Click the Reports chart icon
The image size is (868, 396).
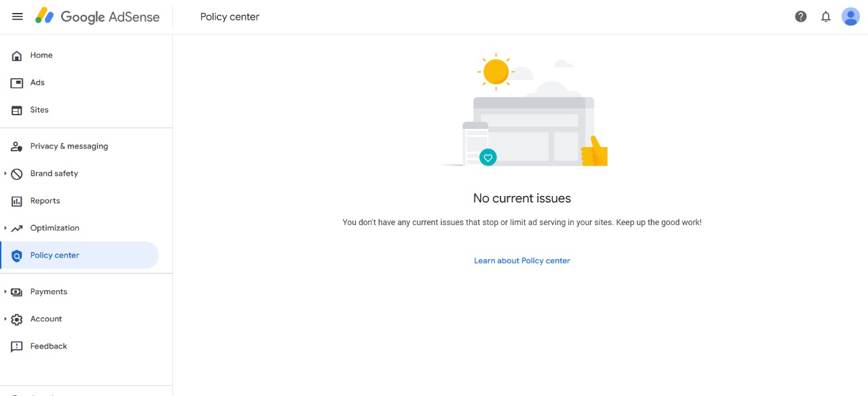pyautogui.click(x=17, y=201)
